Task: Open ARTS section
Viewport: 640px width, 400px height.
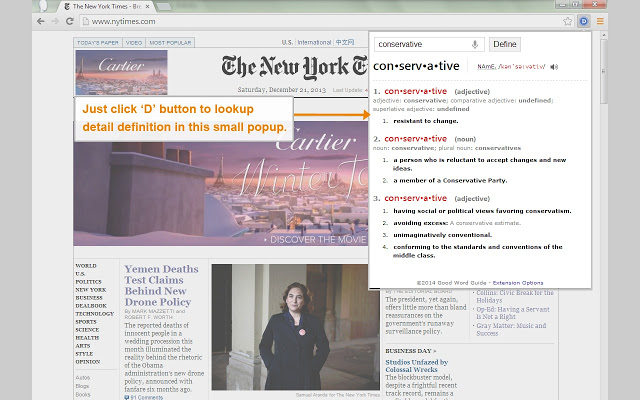Action: pyautogui.click(x=82, y=346)
